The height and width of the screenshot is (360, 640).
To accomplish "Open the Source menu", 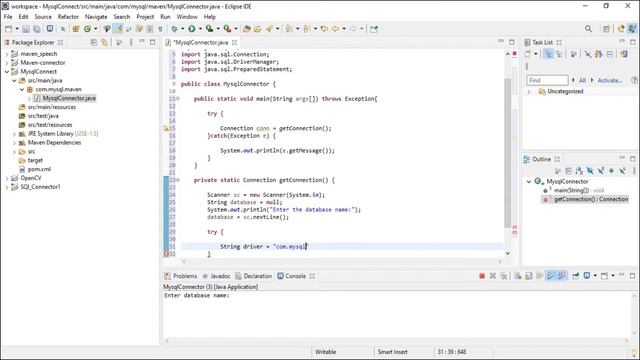I will point(43,17).
